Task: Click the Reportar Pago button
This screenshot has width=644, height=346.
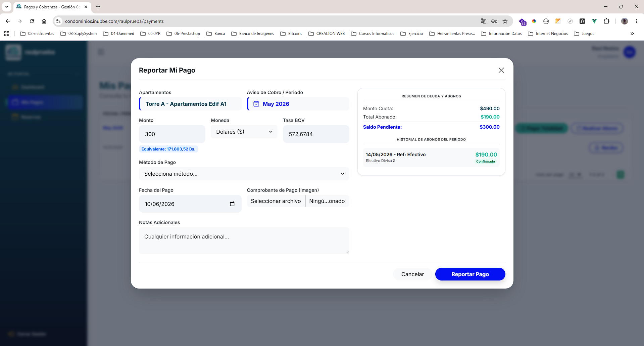Action: coord(470,274)
